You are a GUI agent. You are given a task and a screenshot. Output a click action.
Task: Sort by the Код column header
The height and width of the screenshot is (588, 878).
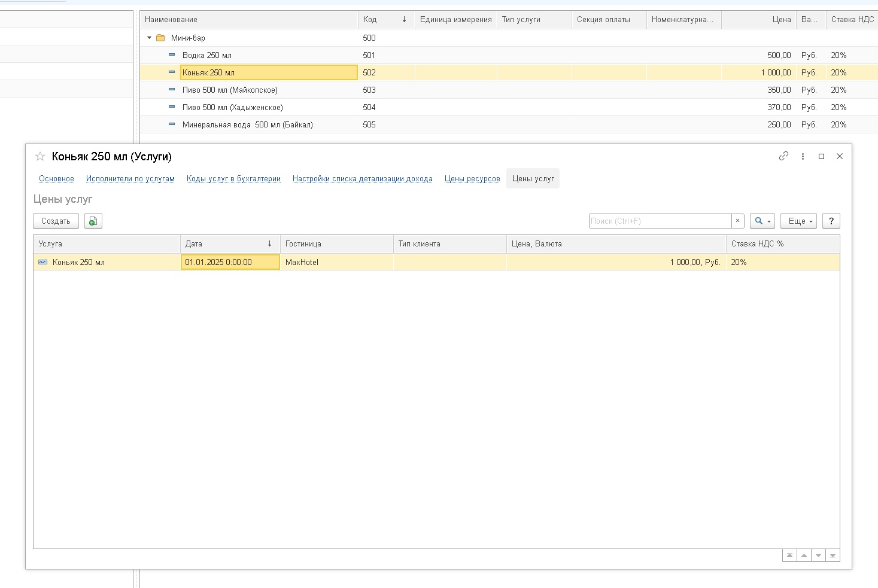383,20
